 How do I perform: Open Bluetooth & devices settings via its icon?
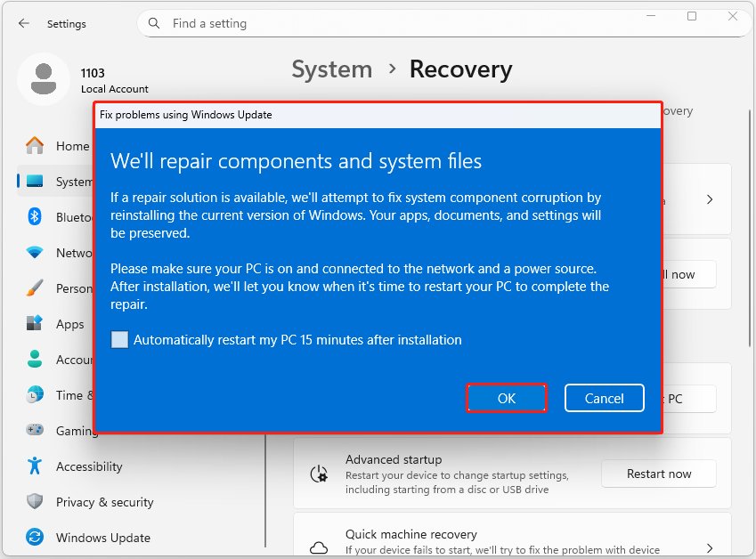[x=34, y=216]
